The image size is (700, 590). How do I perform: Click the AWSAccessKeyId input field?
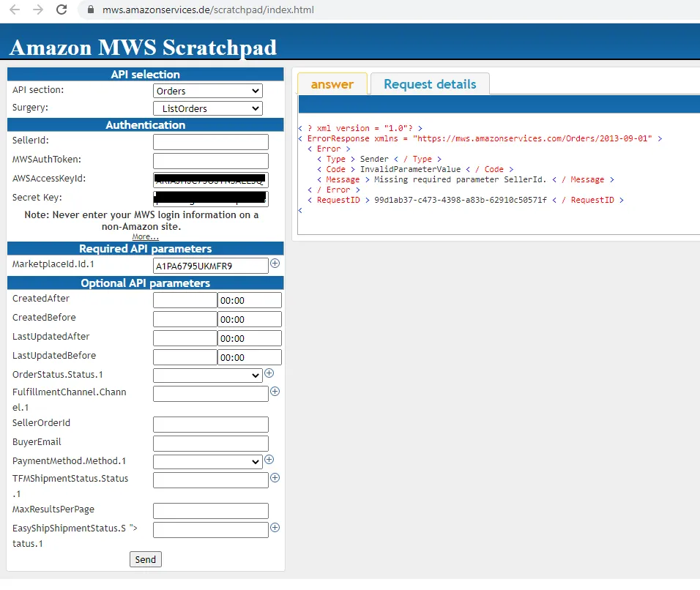(211, 180)
